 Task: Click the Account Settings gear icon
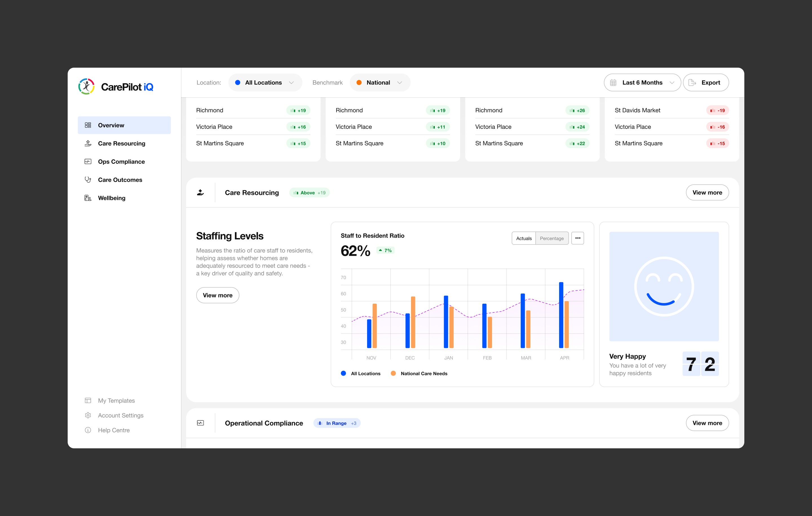tap(88, 415)
